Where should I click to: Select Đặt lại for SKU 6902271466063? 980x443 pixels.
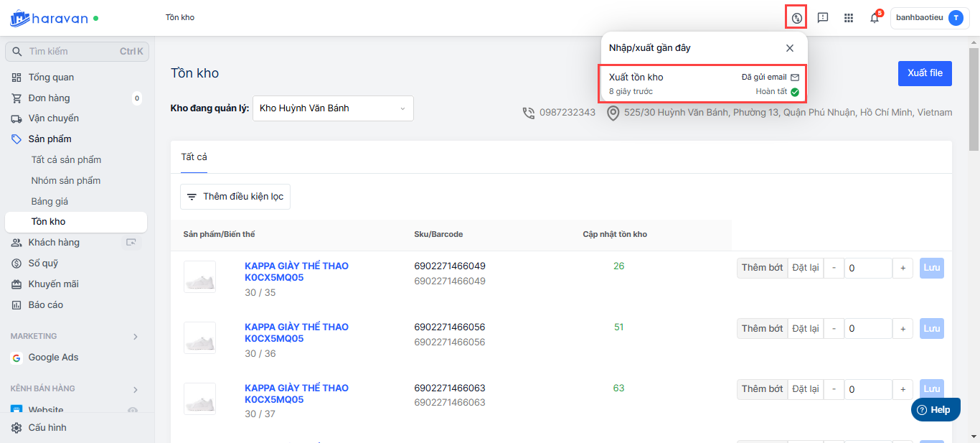805,389
